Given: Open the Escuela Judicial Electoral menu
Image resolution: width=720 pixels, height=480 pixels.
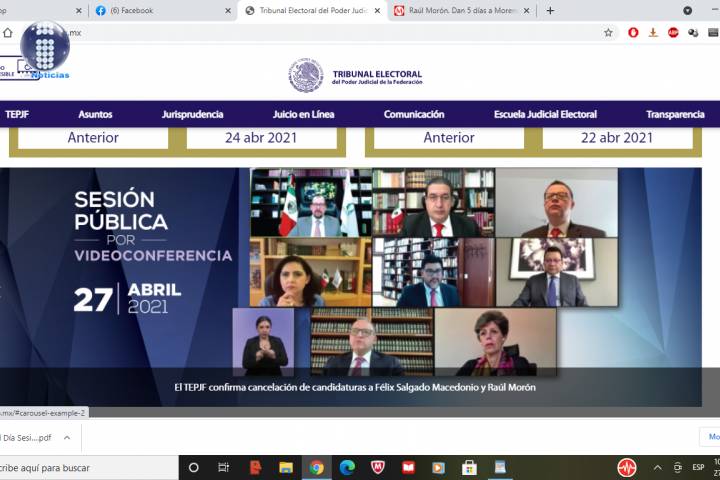Looking at the screenshot, I should 545,115.
